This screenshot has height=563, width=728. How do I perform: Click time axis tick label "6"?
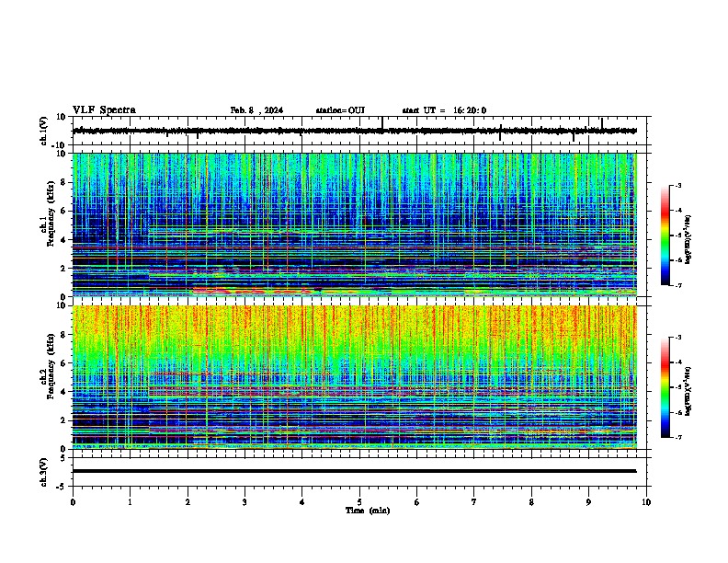[x=417, y=502]
